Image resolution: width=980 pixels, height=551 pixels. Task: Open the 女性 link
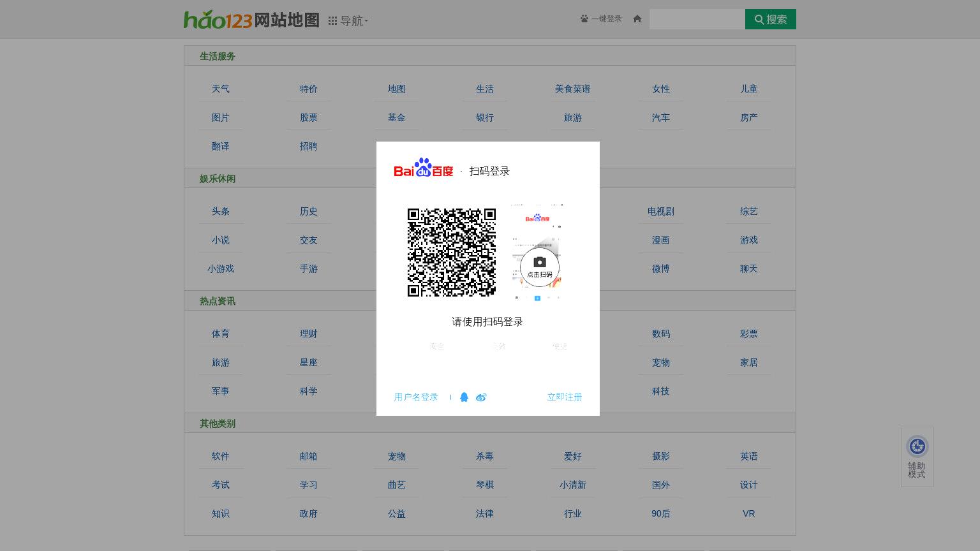pyautogui.click(x=661, y=89)
